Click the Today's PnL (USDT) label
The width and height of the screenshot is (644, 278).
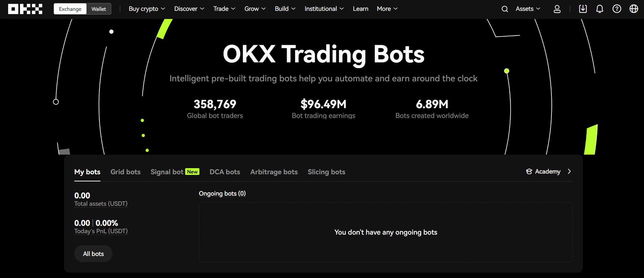pyautogui.click(x=101, y=231)
